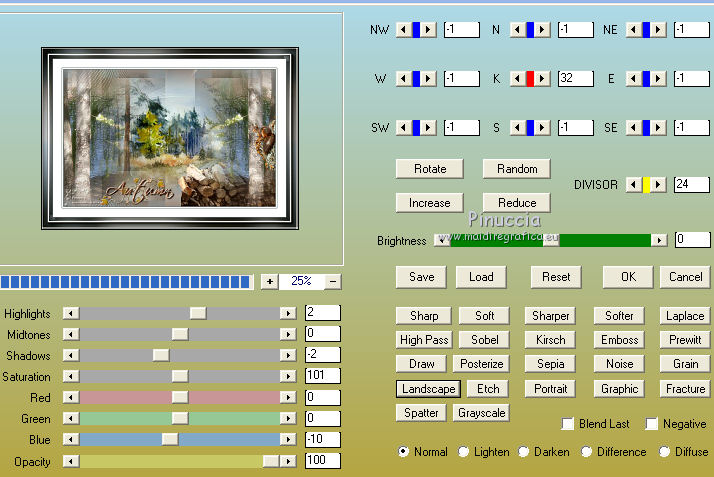714x477 pixels.
Task: Click the DIVISOR slider right arrow
Action: 658,185
